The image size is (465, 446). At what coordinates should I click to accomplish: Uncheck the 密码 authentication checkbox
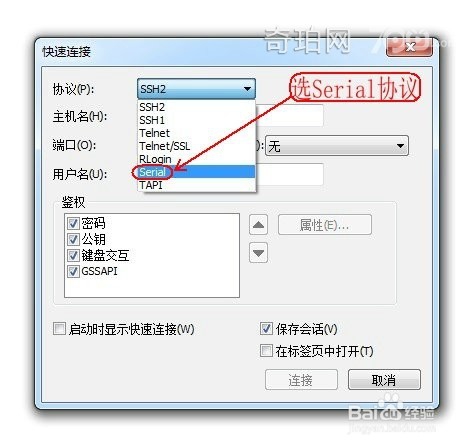73,223
